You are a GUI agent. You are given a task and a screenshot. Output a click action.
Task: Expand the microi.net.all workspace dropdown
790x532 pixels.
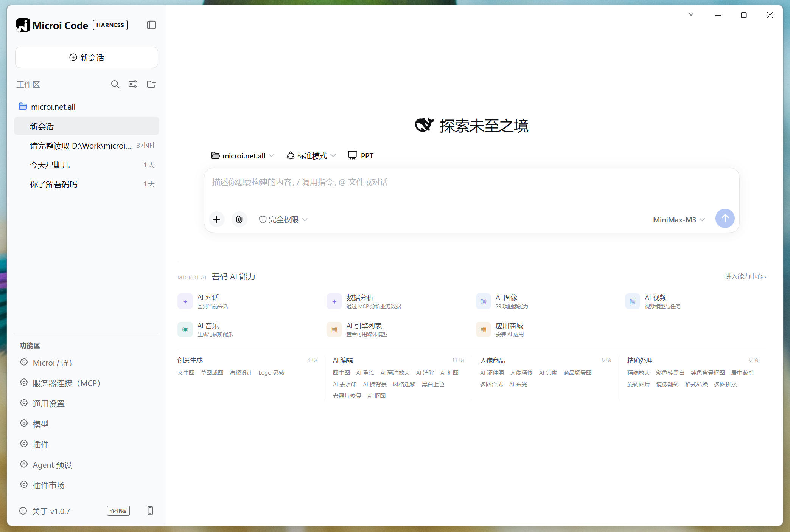(242, 156)
